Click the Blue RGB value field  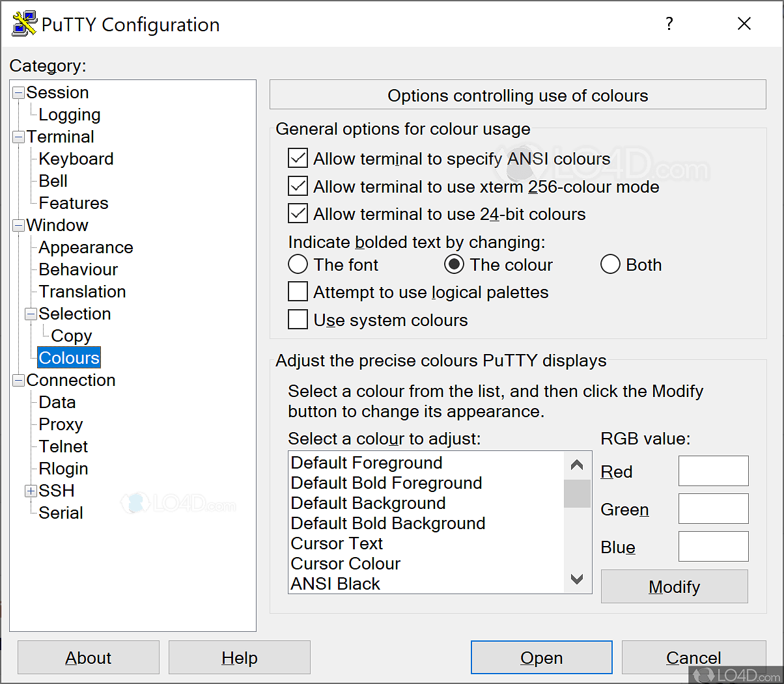coord(714,547)
